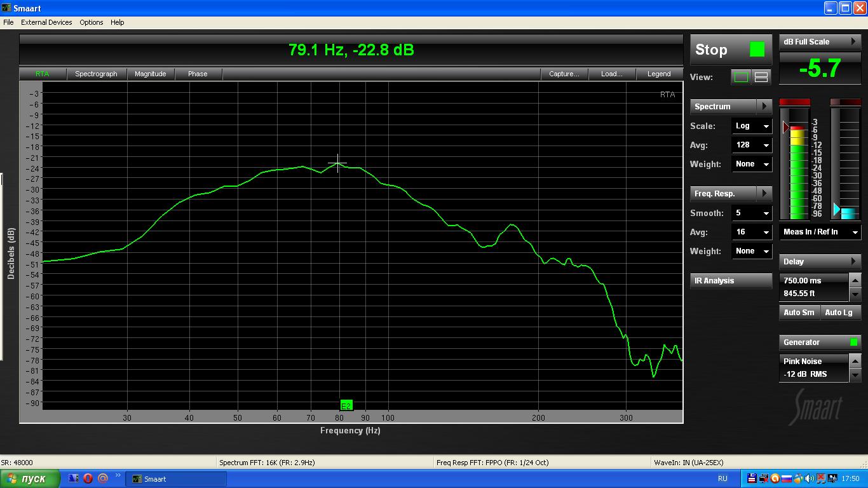
Task: Open the External Devices menu
Action: (46, 22)
